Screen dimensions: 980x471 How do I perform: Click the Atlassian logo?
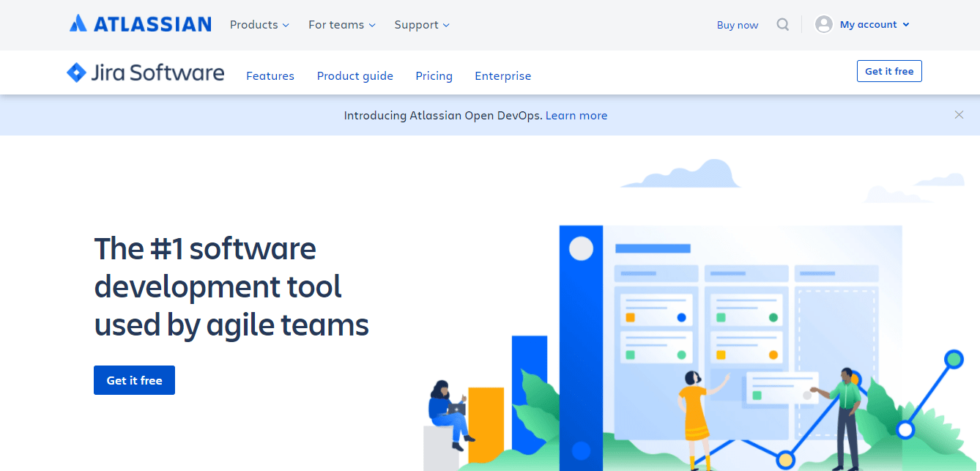[141, 24]
